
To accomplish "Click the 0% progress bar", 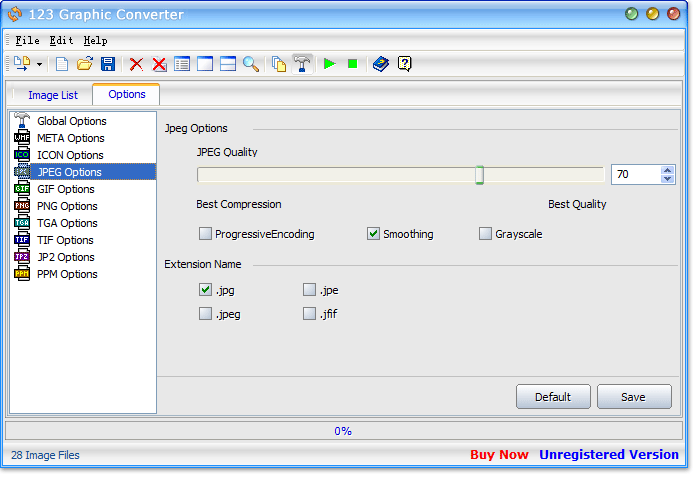I will [343, 431].
